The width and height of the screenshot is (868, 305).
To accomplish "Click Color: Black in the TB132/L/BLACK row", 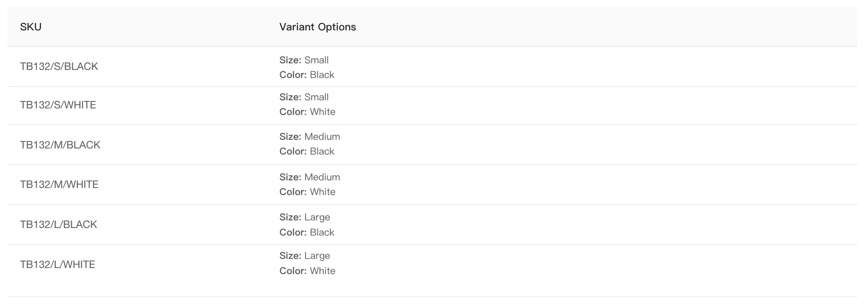I will point(307,233).
